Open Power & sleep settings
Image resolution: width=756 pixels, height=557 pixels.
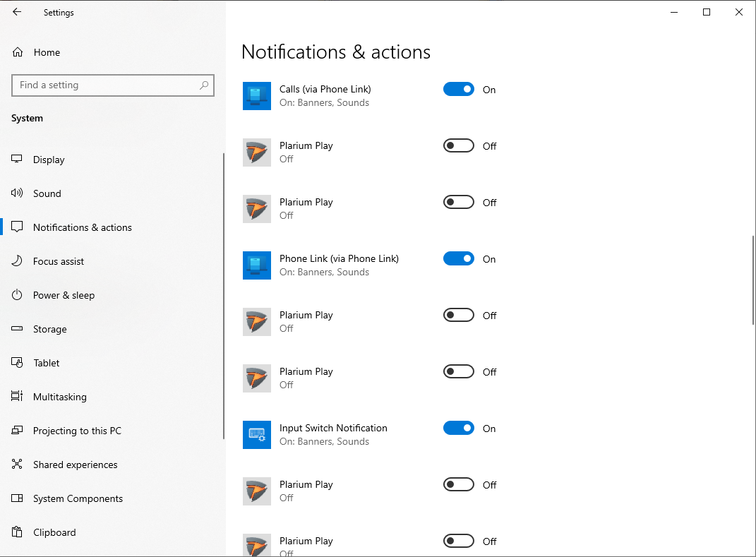64,295
